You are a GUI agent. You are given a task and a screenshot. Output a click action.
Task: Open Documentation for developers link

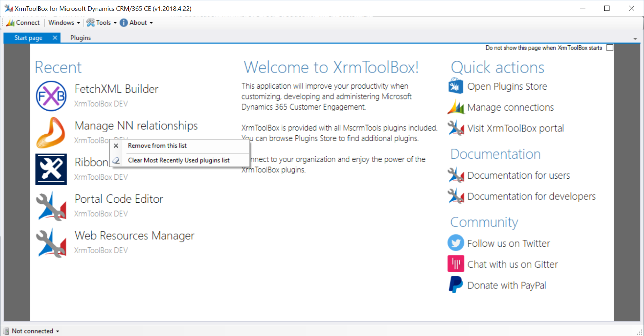pyautogui.click(x=531, y=196)
